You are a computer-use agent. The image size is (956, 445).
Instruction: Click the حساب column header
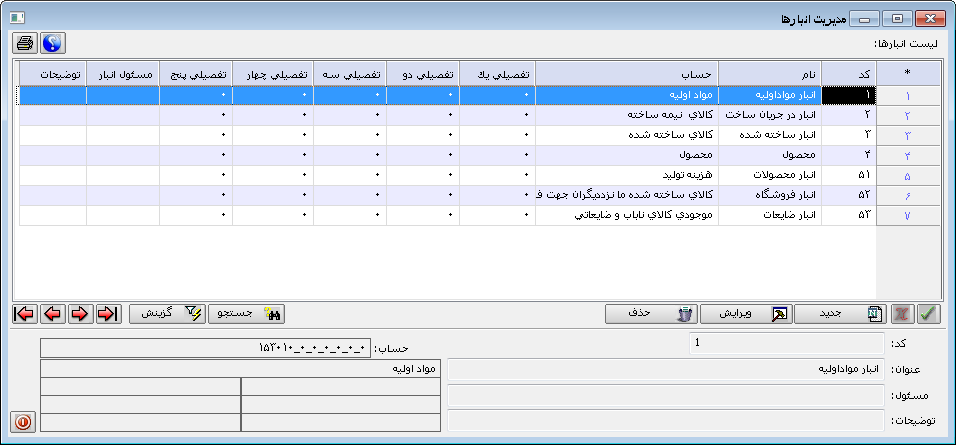[626, 74]
